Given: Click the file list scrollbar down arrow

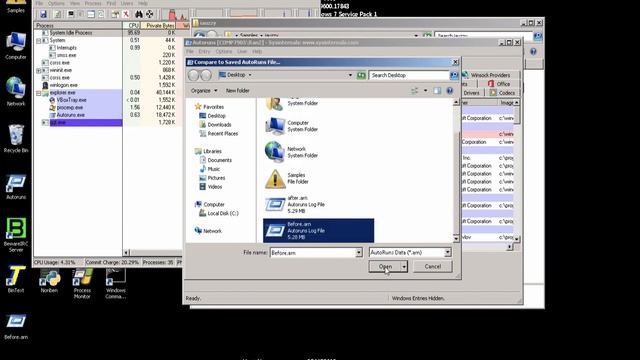Looking at the screenshot, I should click(456, 239).
